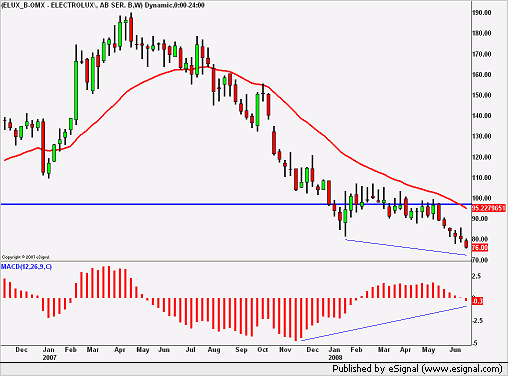The width and height of the screenshot is (508, 376).
Task: Click the 170.00 price axis label
Action: click(x=482, y=54)
